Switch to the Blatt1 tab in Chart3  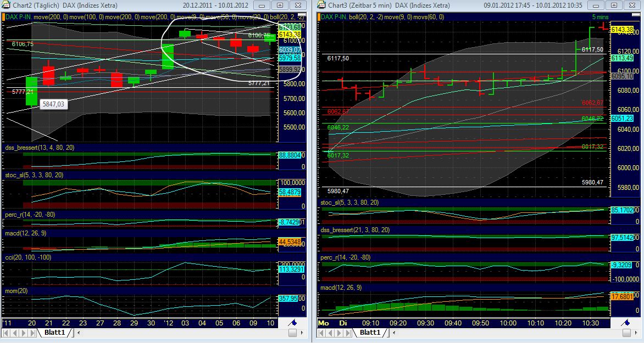pos(369,332)
